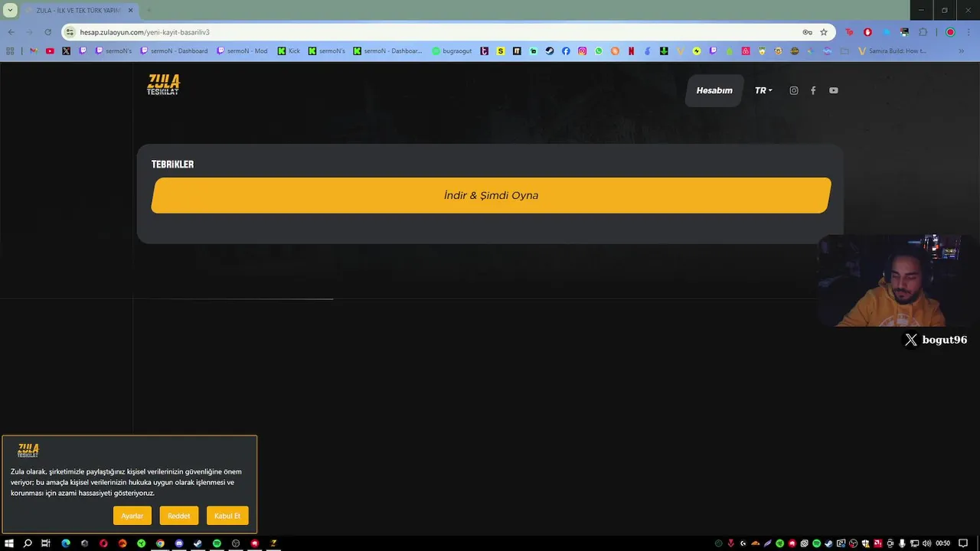Open a new browser tab
This screenshot has height=551, width=980.
(x=149, y=11)
